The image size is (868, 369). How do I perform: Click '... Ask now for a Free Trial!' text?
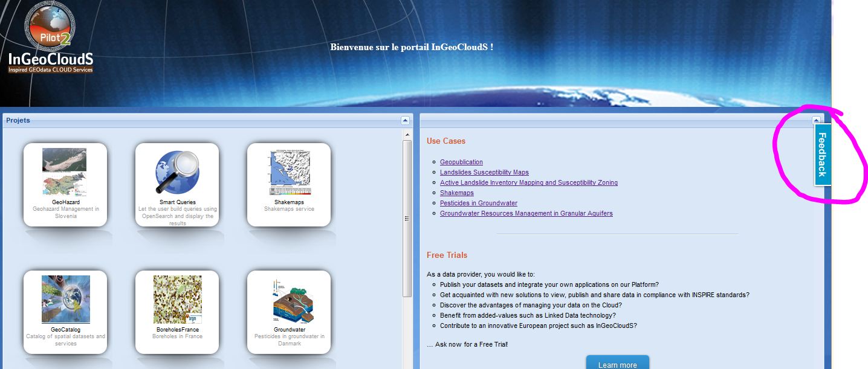(x=467, y=344)
